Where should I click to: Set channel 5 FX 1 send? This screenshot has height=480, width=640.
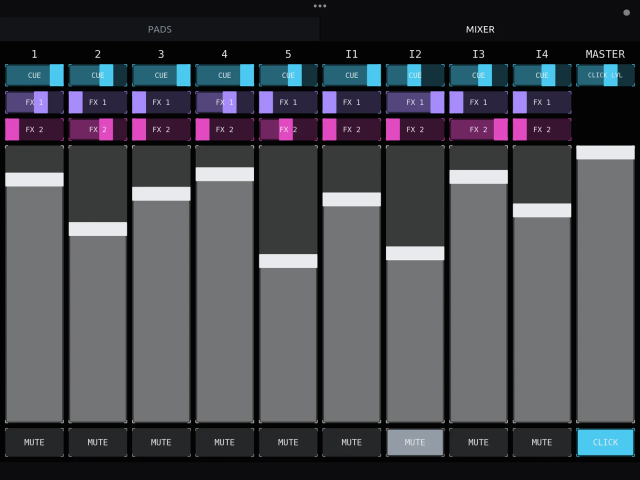288,102
